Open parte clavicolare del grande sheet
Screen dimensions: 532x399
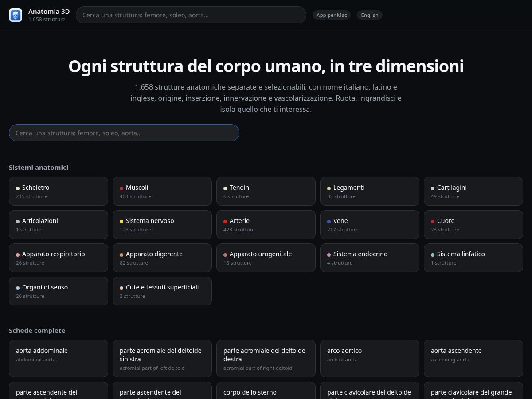pyautogui.click(x=473, y=391)
